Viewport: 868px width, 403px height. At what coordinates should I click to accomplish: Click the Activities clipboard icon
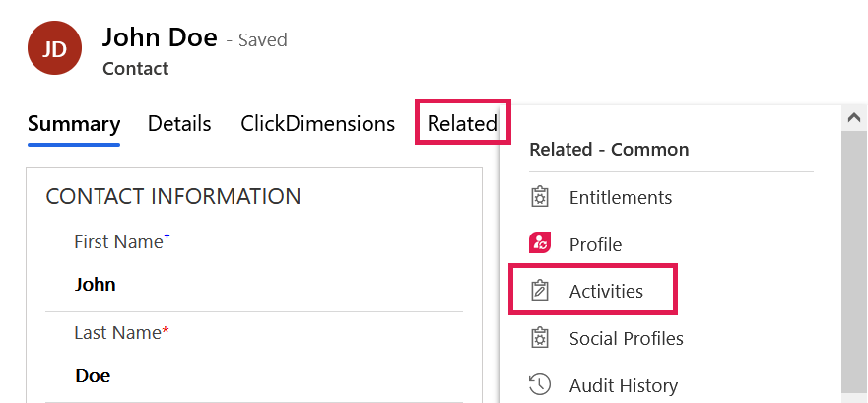[x=539, y=291]
